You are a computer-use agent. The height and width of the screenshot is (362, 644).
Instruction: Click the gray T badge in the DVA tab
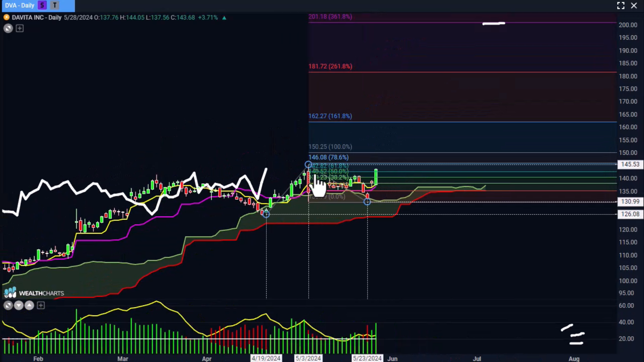pos(55,5)
